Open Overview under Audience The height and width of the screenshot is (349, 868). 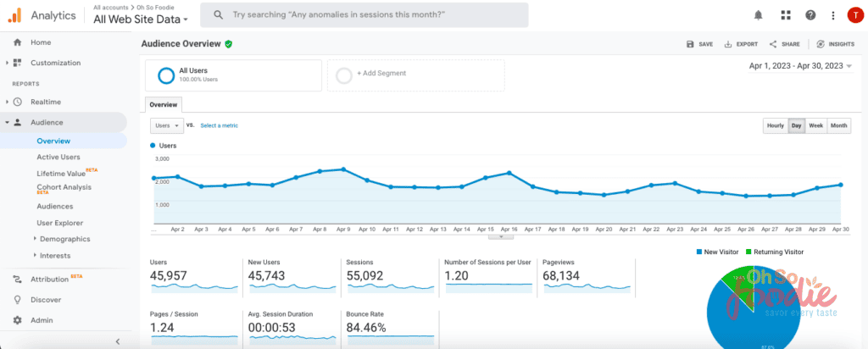[53, 141]
